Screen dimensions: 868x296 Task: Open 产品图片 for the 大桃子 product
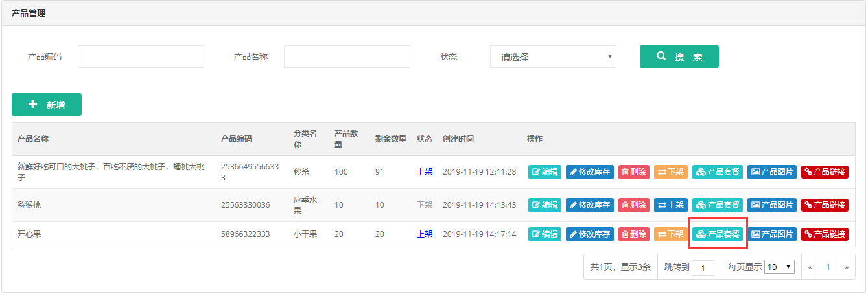tap(772, 172)
